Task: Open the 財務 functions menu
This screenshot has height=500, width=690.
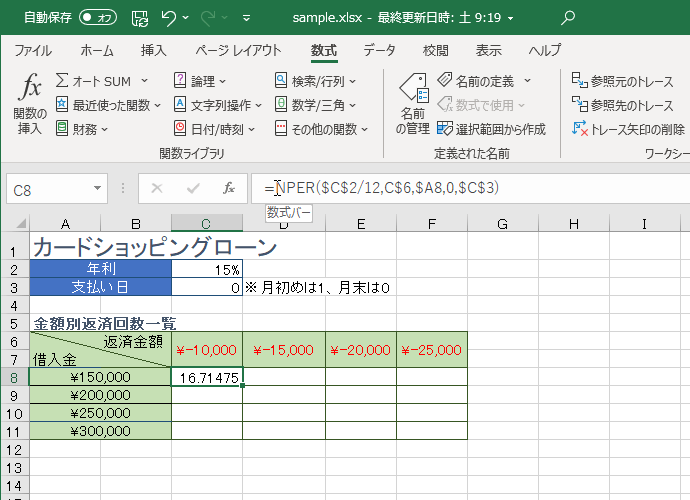Action: coord(82,129)
